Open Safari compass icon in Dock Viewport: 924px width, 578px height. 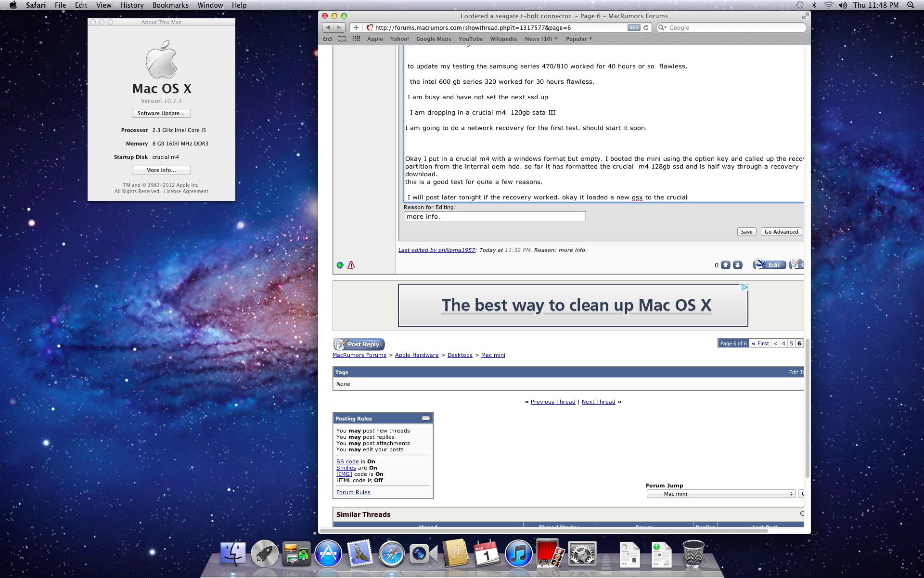coord(391,553)
